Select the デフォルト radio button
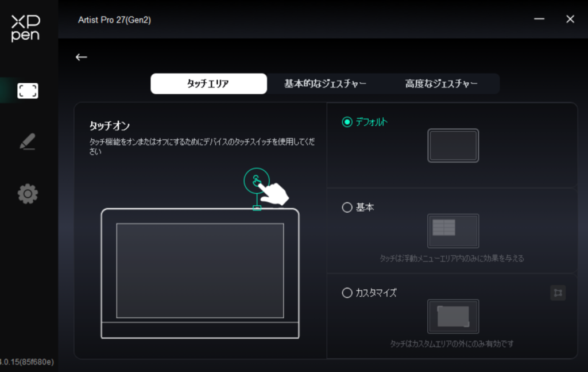588x372 pixels. 347,122
